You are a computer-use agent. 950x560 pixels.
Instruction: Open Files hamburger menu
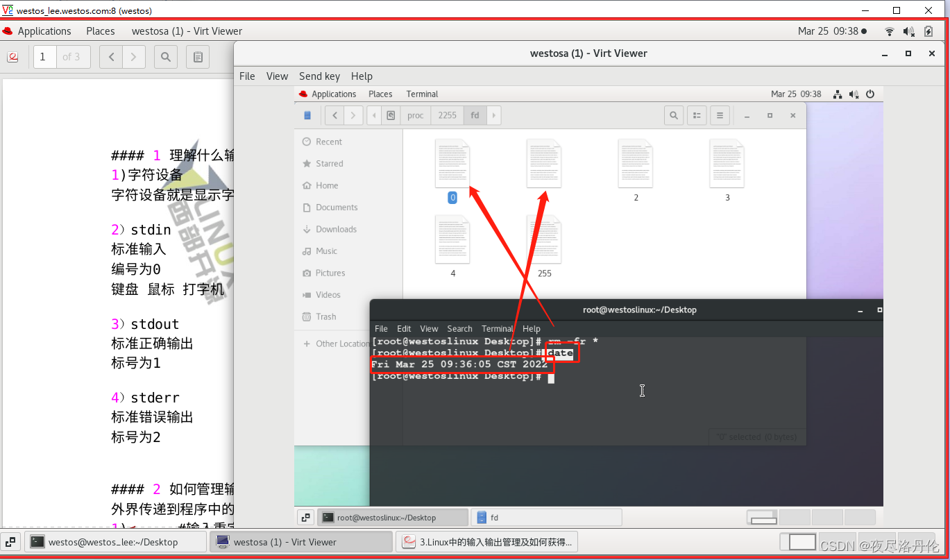click(x=720, y=115)
